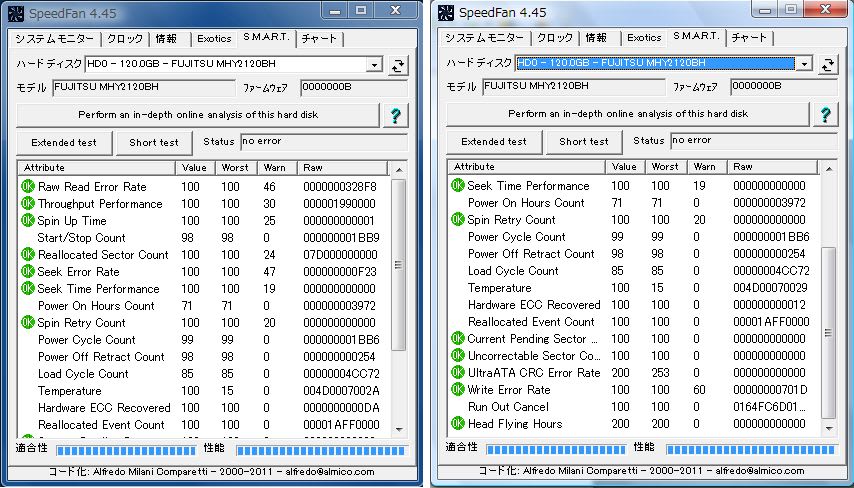854x488 pixels.
Task: Click Value column header in right window
Action: click(x=625, y=167)
